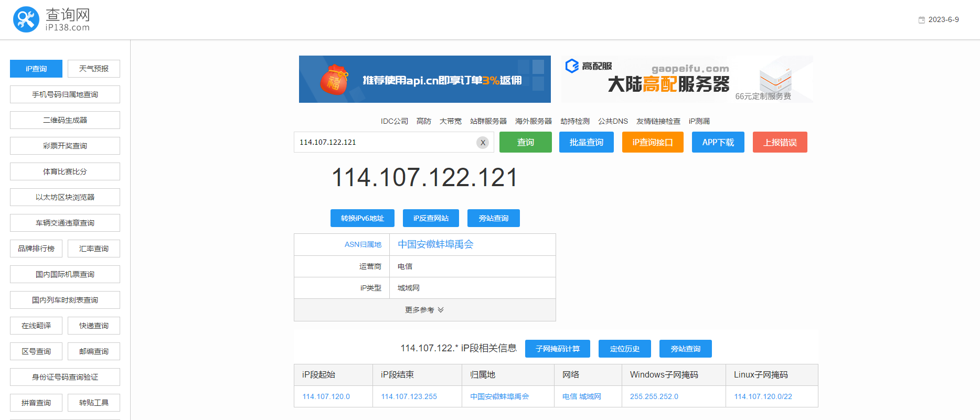Open 区号查询 in sidebar
Image resolution: width=980 pixels, height=420 pixels.
point(36,351)
